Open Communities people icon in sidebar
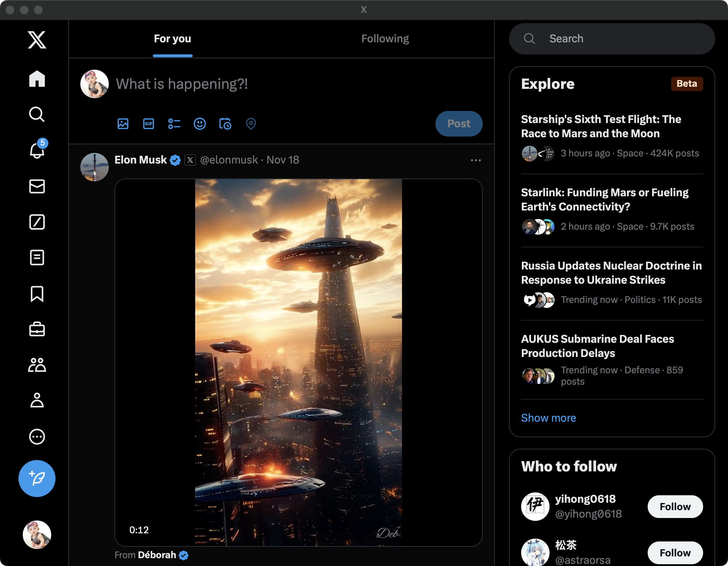Image resolution: width=728 pixels, height=566 pixels. [x=37, y=365]
